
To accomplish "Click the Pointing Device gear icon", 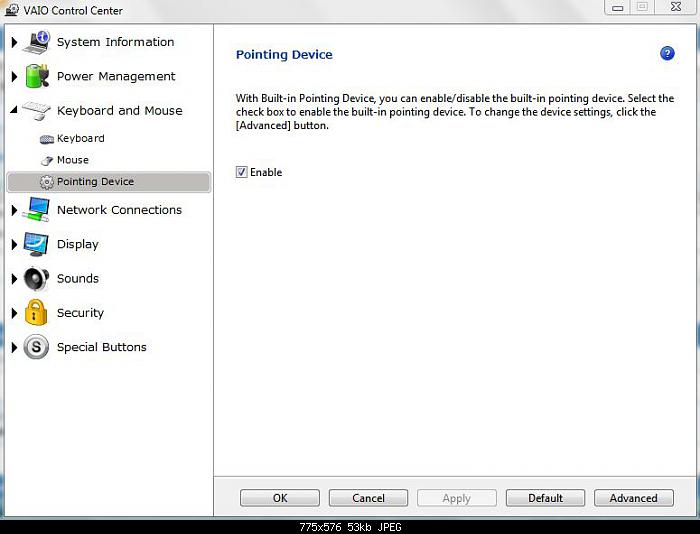I will click(46, 182).
